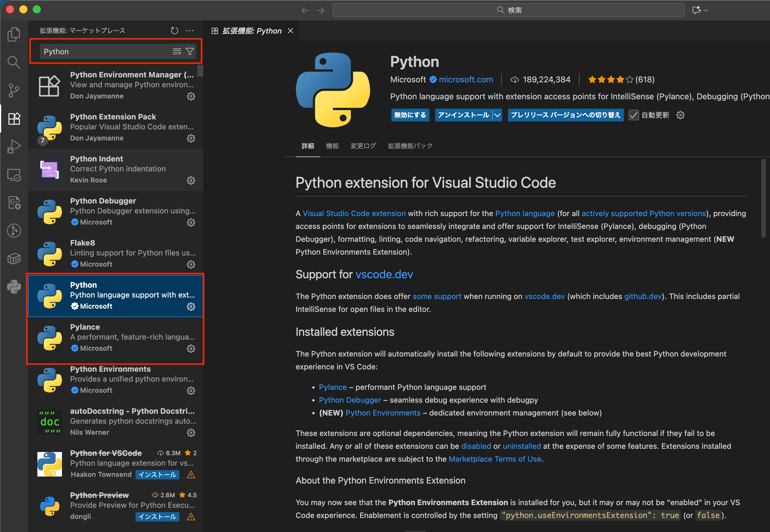770x532 pixels.
Task: Switch to the 機能 tab
Action: [332, 146]
